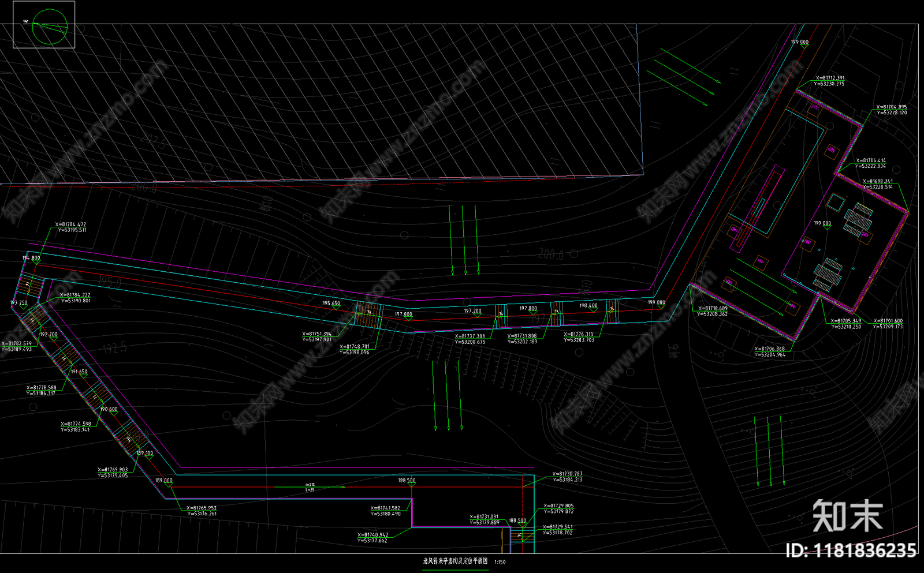This screenshot has width=924, height=573.
Task: Click the contour label 192.5
Action: (x=115, y=347)
